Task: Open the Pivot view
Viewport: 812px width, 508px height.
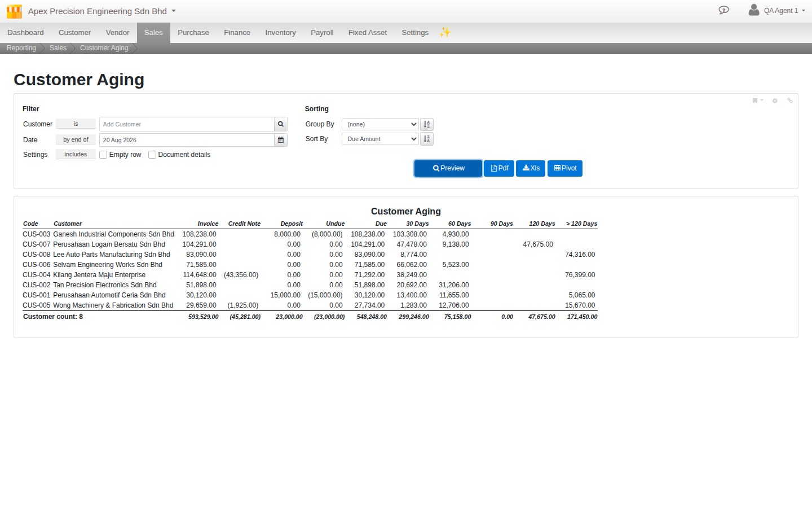Action: tap(565, 168)
